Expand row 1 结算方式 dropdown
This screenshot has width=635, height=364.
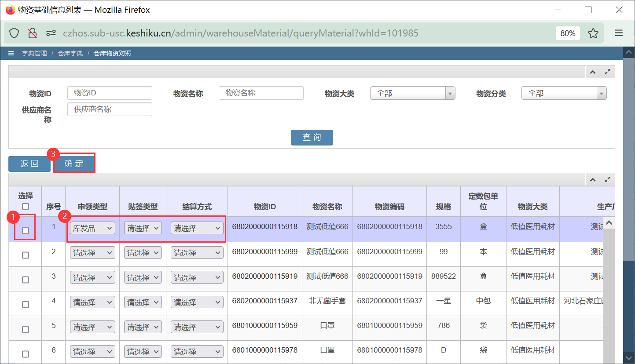pos(197,228)
